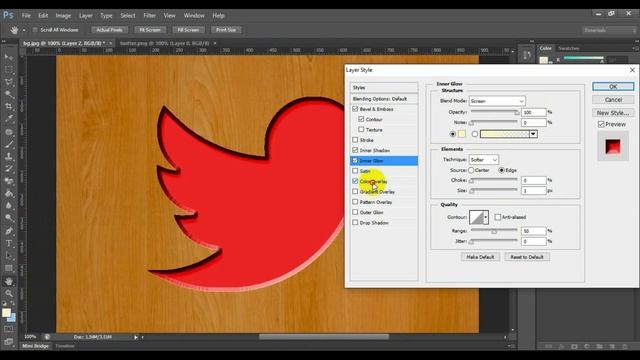This screenshot has width=640, height=360.
Task: Switch to the twitter.png document tab
Action: 164,43
